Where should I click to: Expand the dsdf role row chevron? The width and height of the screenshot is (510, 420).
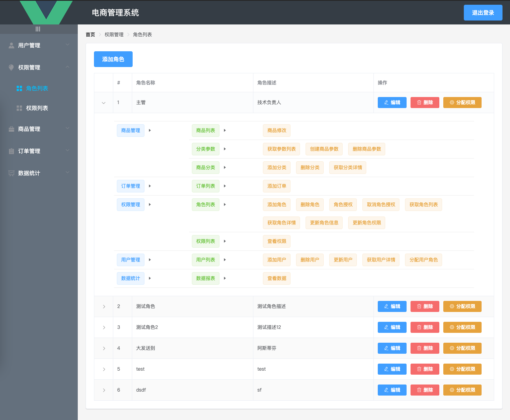point(104,390)
